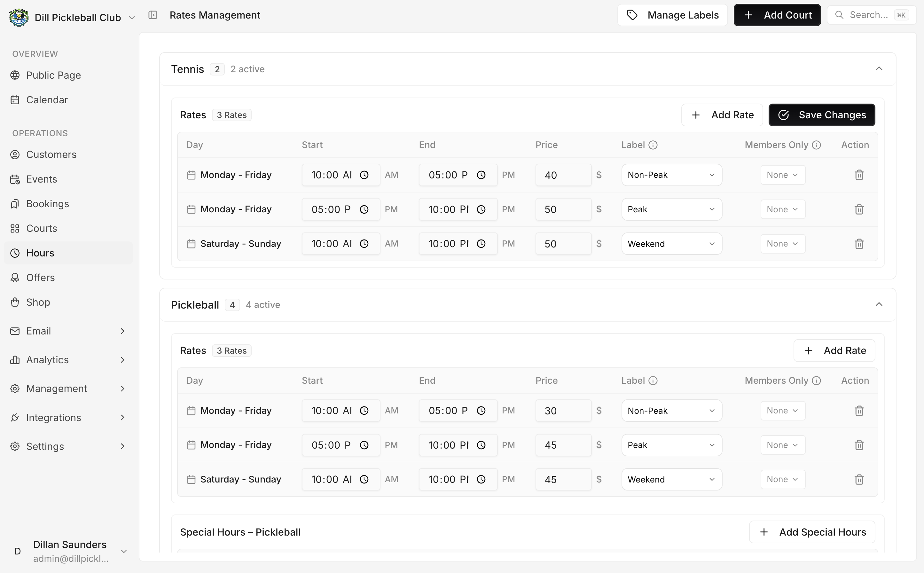
Task: Delete the Tennis Non-Peak rate row
Action: [859, 175]
